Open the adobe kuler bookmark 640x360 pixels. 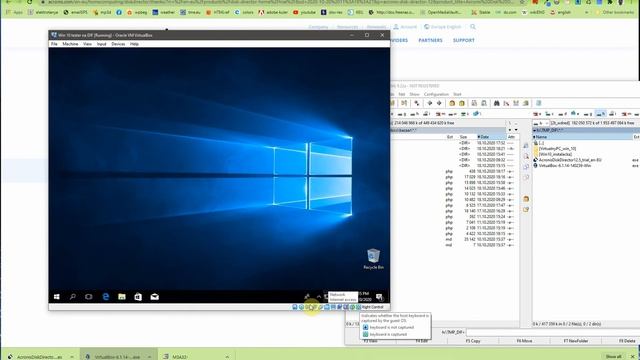273,12
